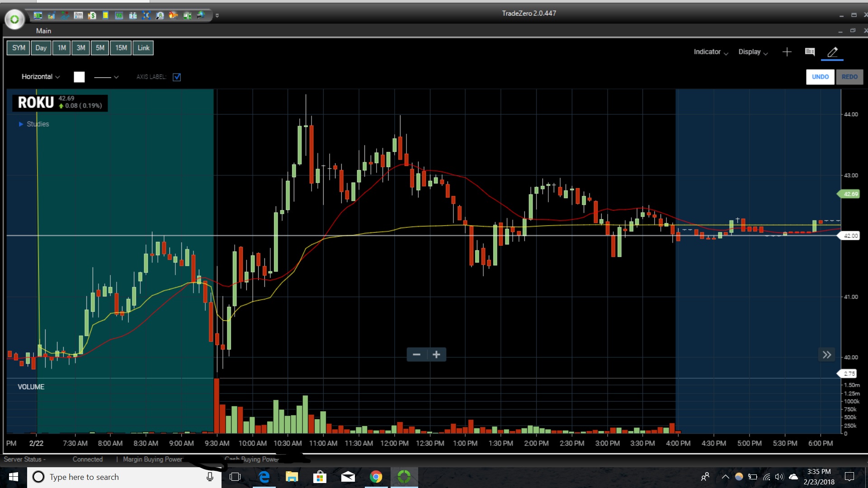This screenshot has height=488, width=868.
Task: Open the Horizontal drawing type dropdown
Action: coord(41,77)
